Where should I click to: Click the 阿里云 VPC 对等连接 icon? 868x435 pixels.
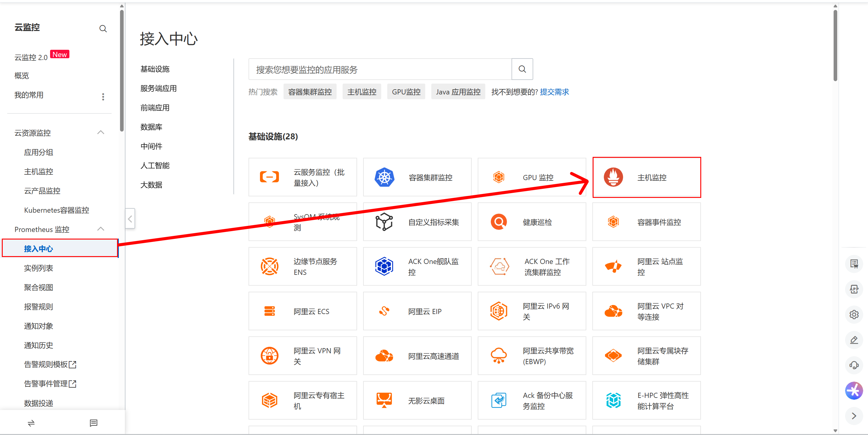coord(613,311)
